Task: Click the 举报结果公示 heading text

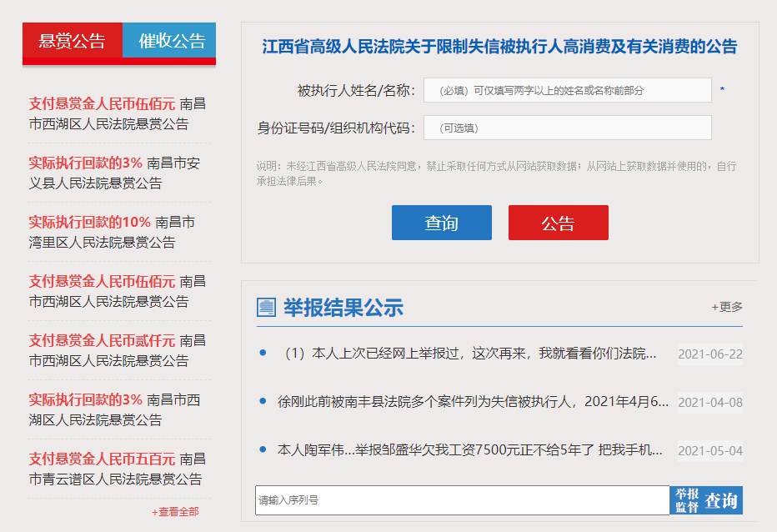Action: click(x=343, y=308)
